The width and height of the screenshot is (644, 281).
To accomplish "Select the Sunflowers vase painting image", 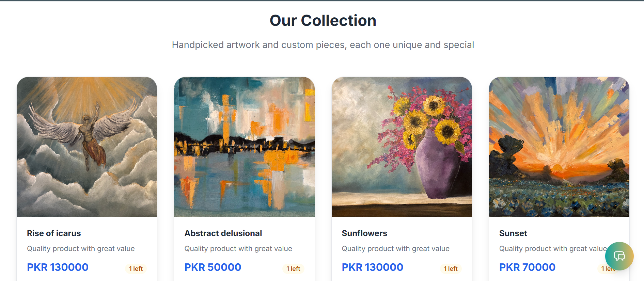I will point(402,147).
